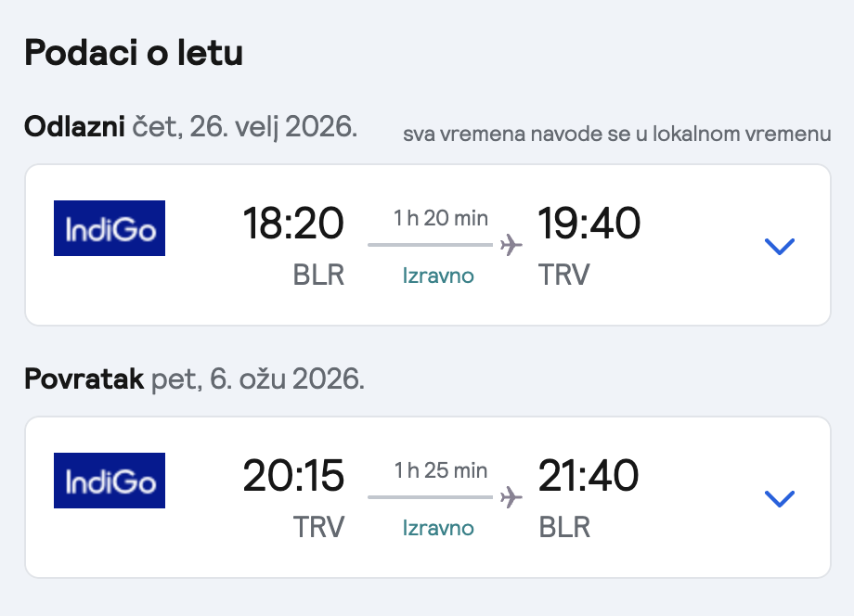Viewport: 854px width, 616px height.
Task: Click the "1 h 20 min" duration
Action: coord(440,218)
